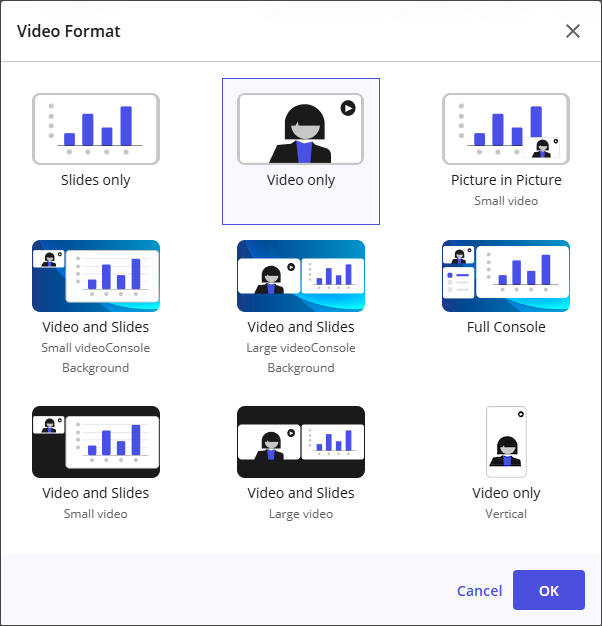602x626 pixels.
Task: Select Video and Slides Large videoConsole Background icon
Action: [301, 276]
